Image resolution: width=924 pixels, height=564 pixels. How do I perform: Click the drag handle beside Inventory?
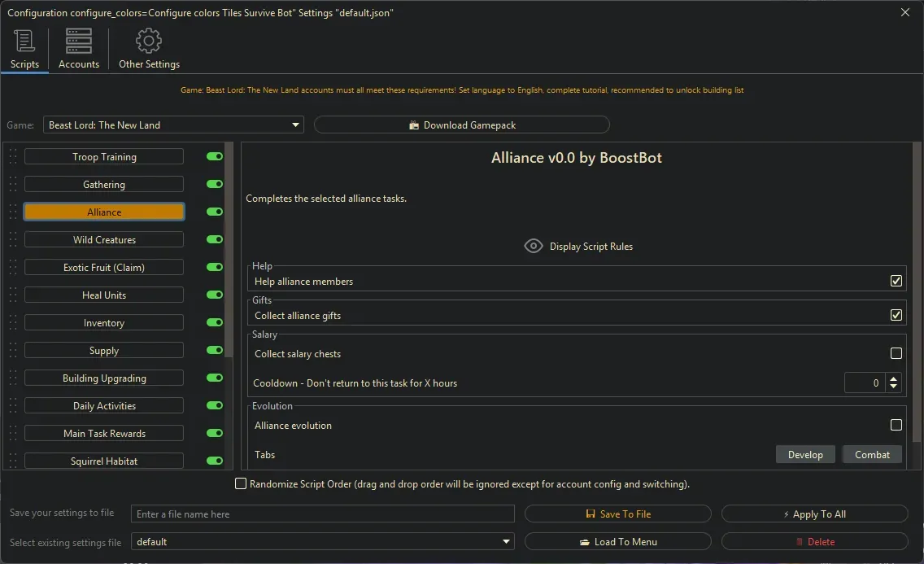[x=13, y=323]
